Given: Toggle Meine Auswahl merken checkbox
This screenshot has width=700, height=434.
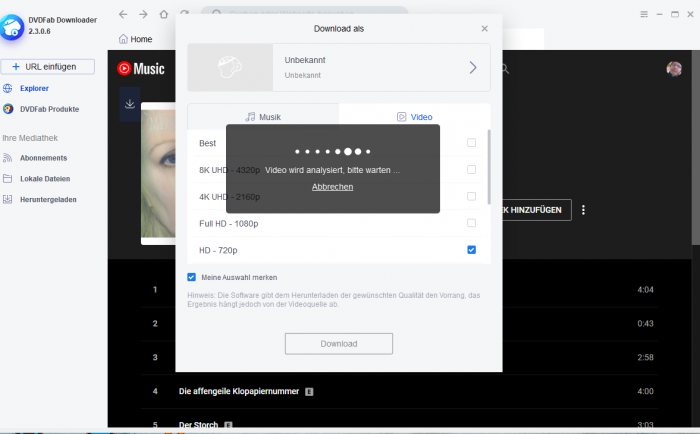Looking at the screenshot, I should click(192, 277).
